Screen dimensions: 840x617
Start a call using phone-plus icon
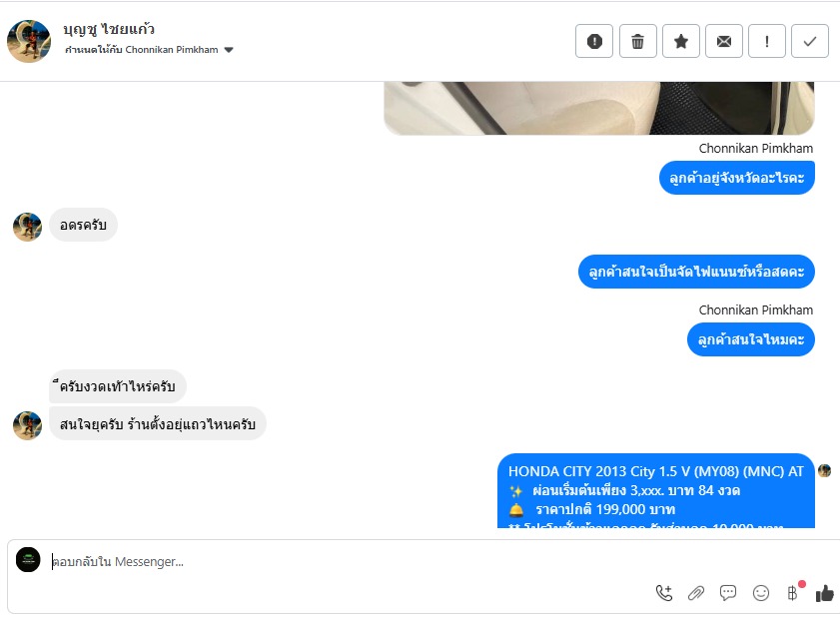coord(664,593)
